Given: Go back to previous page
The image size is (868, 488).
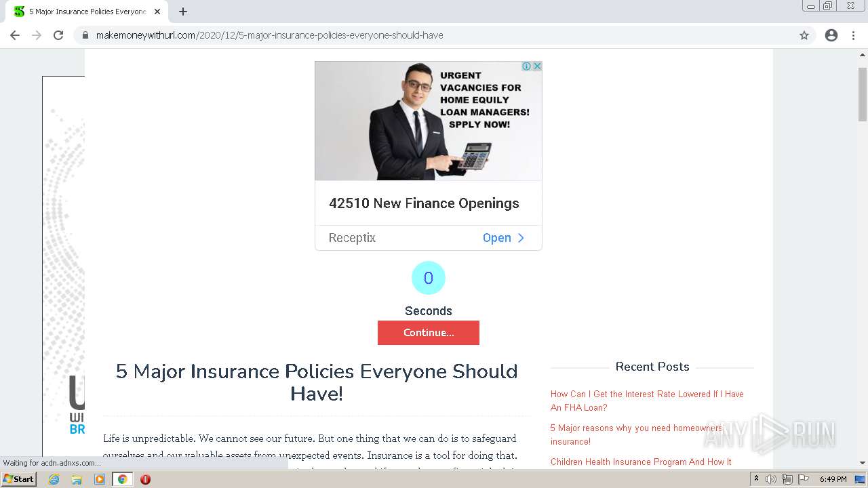Looking at the screenshot, I should [15, 35].
